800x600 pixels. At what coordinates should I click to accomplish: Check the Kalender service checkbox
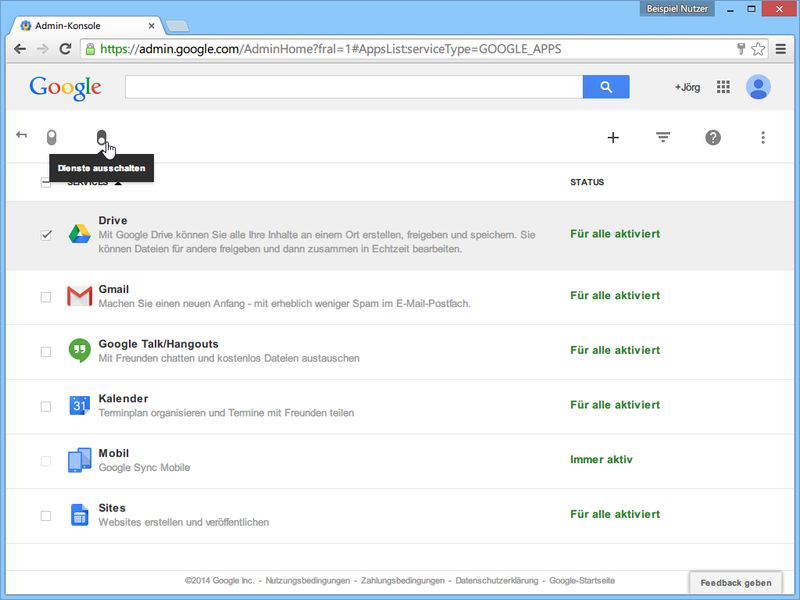click(x=46, y=406)
